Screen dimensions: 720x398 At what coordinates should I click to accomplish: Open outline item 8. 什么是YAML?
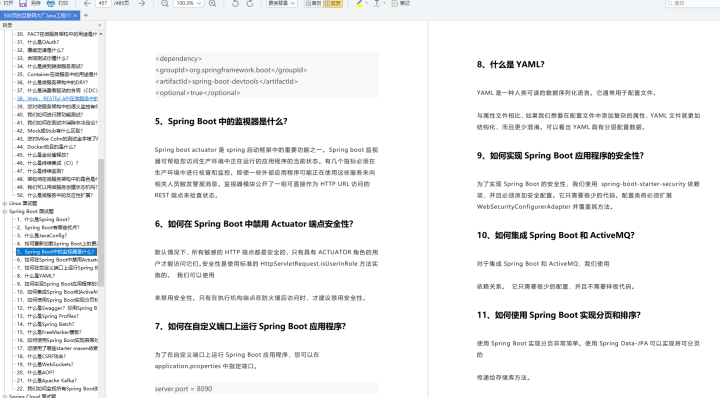pyautogui.click(x=36, y=276)
